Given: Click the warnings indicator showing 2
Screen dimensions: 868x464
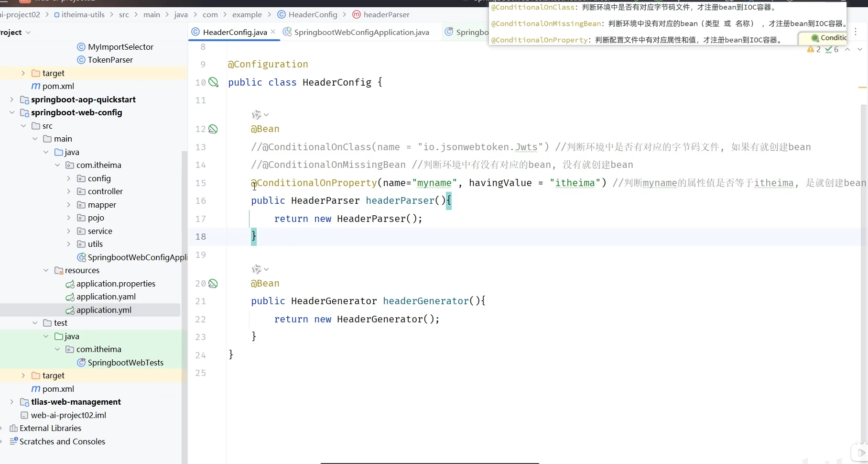Looking at the screenshot, I should pos(814,49).
